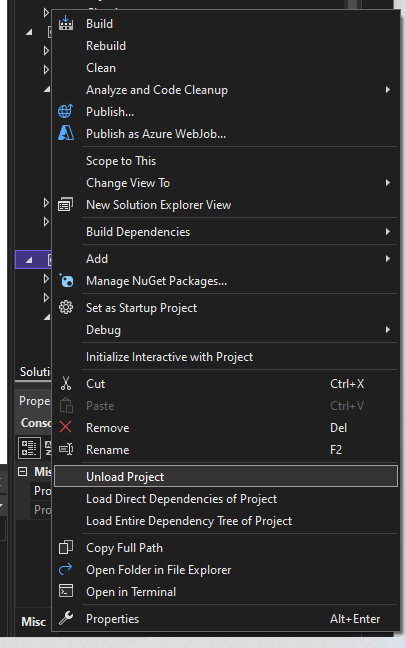
Task: Choose Scope to This
Action: (226, 161)
